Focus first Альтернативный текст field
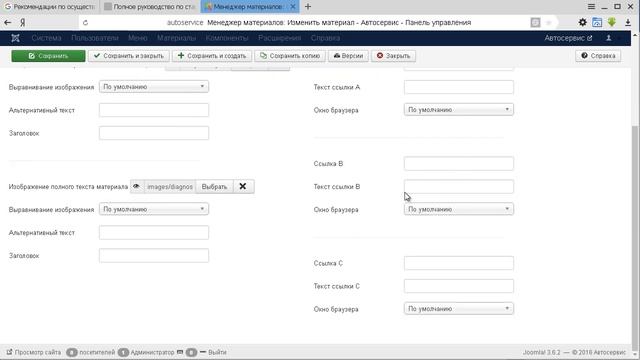 (x=154, y=110)
